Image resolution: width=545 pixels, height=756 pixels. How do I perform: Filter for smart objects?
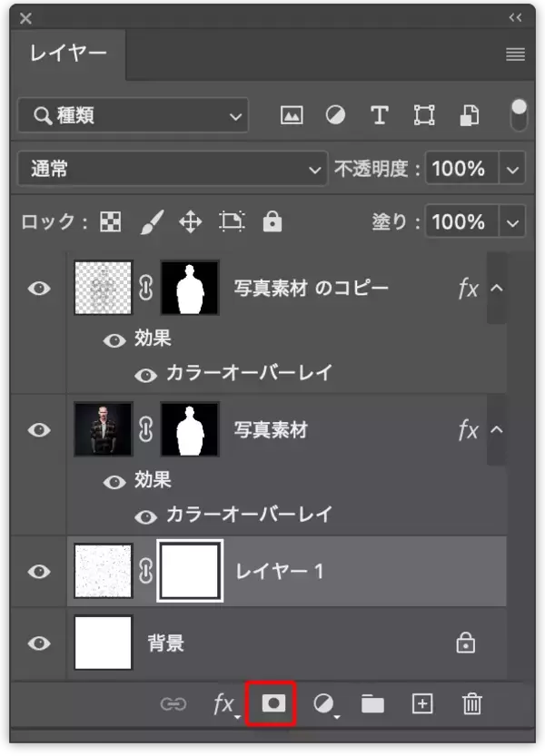click(469, 116)
